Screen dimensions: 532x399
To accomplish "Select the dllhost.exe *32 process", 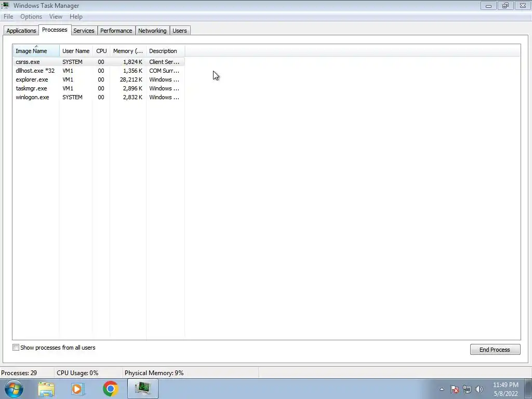I will pyautogui.click(x=99, y=71).
